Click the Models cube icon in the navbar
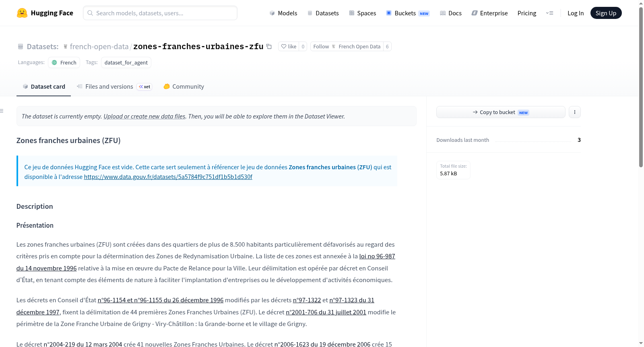Screen dimensions: 644x347 272,13
